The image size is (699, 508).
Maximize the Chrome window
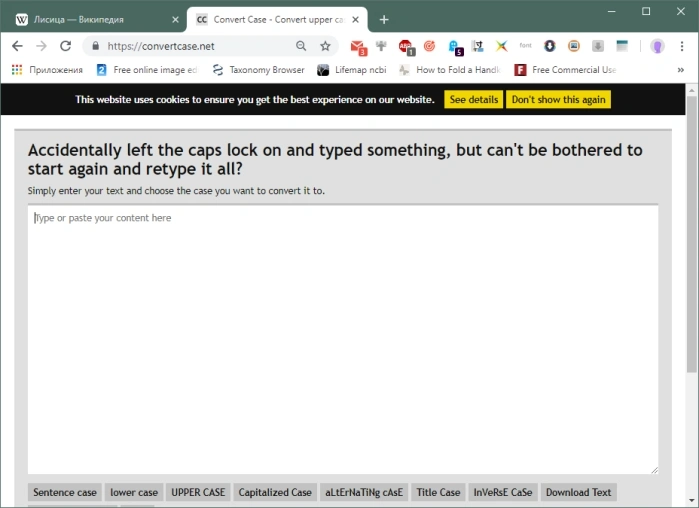pyautogui.click(x=646, y=12)
